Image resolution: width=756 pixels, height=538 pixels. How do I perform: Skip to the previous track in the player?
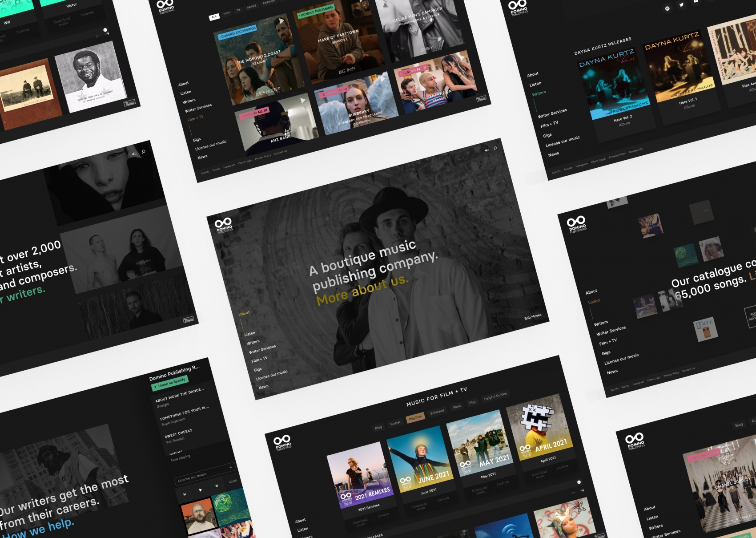coord(185,494)
